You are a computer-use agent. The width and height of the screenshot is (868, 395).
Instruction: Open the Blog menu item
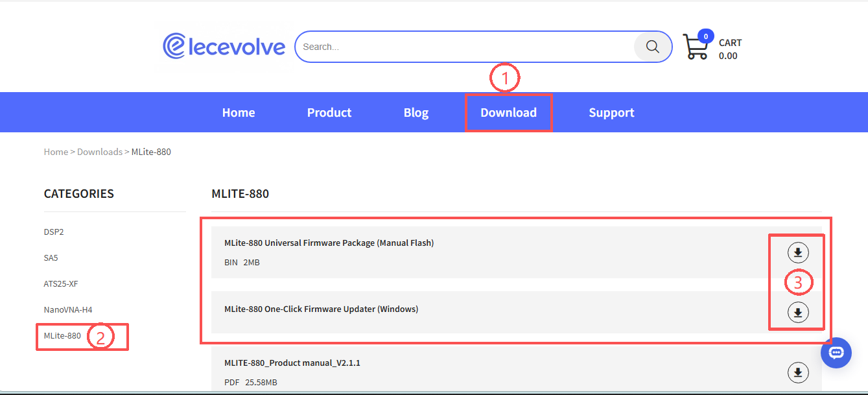pyautogui.click(x=416, y=112)
